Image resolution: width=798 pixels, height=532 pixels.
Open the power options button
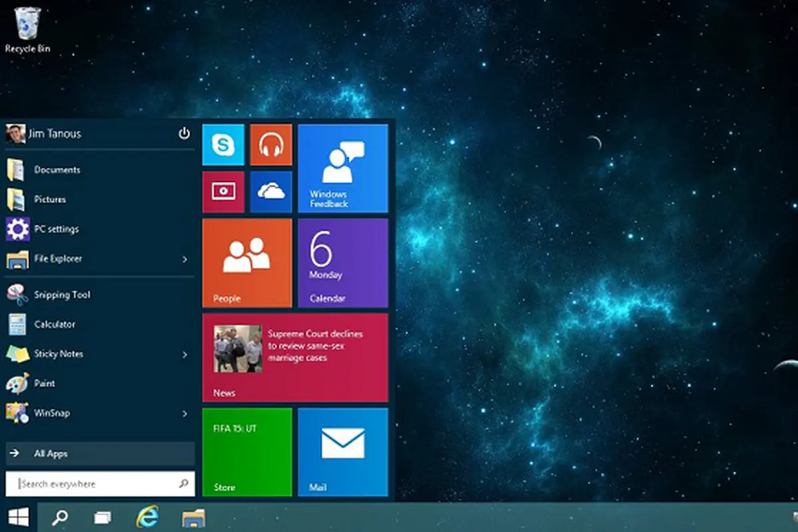coord(184,134)
